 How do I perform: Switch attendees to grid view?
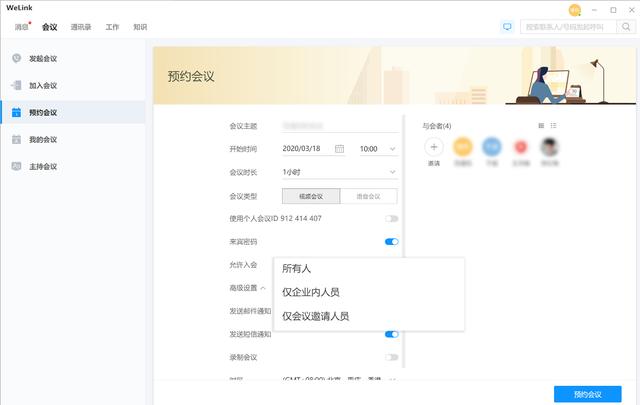[x=541, y=126]
